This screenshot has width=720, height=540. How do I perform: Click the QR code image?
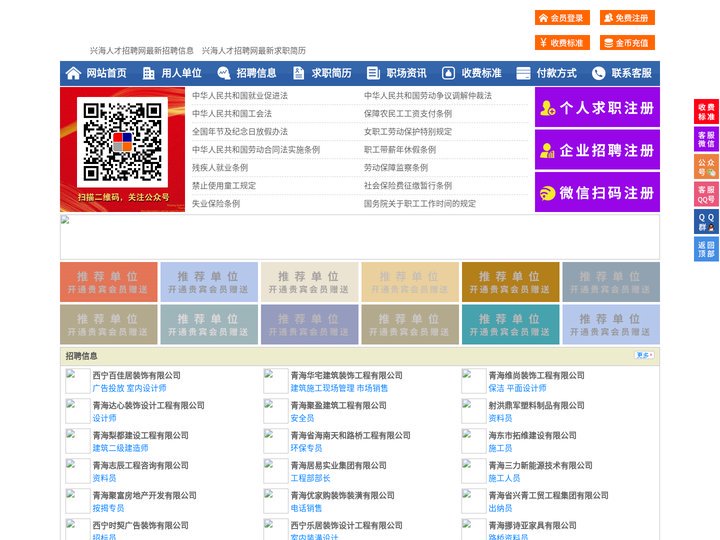coord(122,142)
